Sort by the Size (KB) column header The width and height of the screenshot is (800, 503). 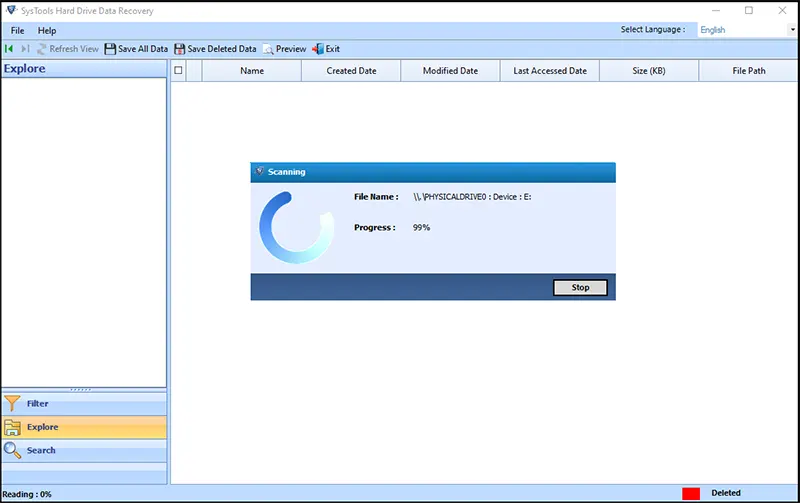[x=649, y=71]
